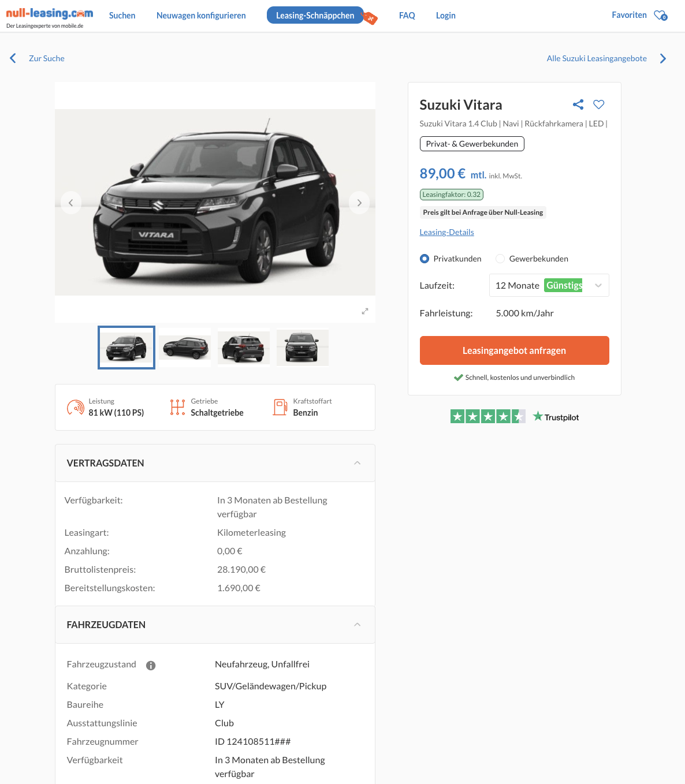The width and height of the screenshot is (685, 784).
Task: Go back using the Zur Suche arrow
Action: [x=13, y=58]
